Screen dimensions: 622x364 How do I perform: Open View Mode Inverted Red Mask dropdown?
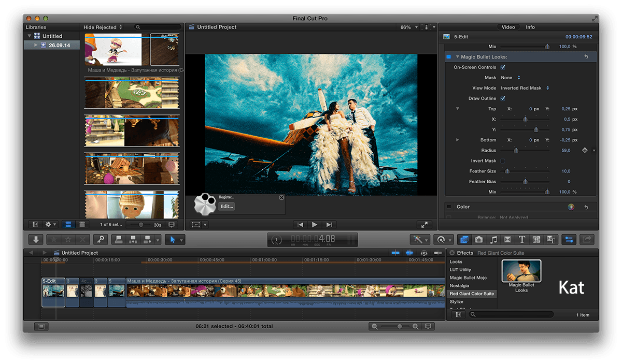click(x=525, y=88)
